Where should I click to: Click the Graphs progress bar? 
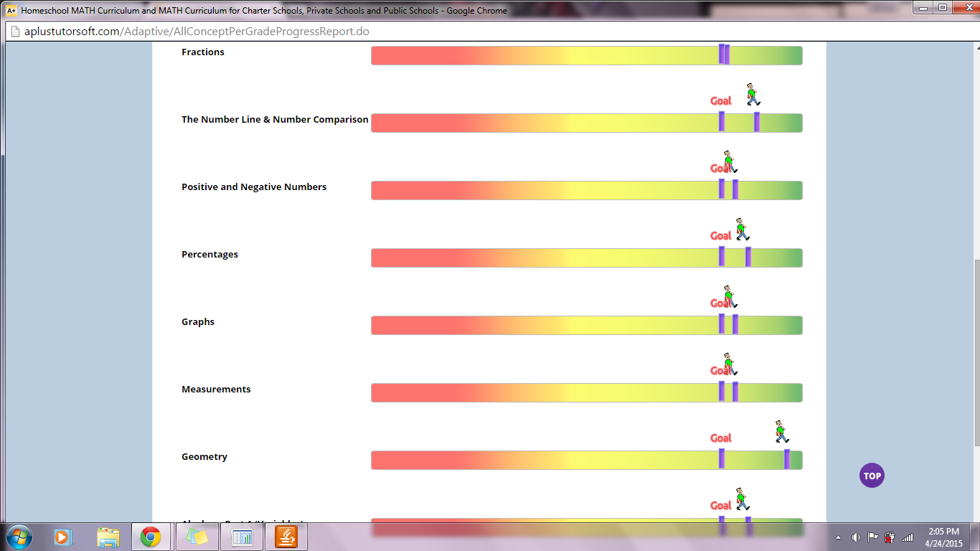click(587, 325)
